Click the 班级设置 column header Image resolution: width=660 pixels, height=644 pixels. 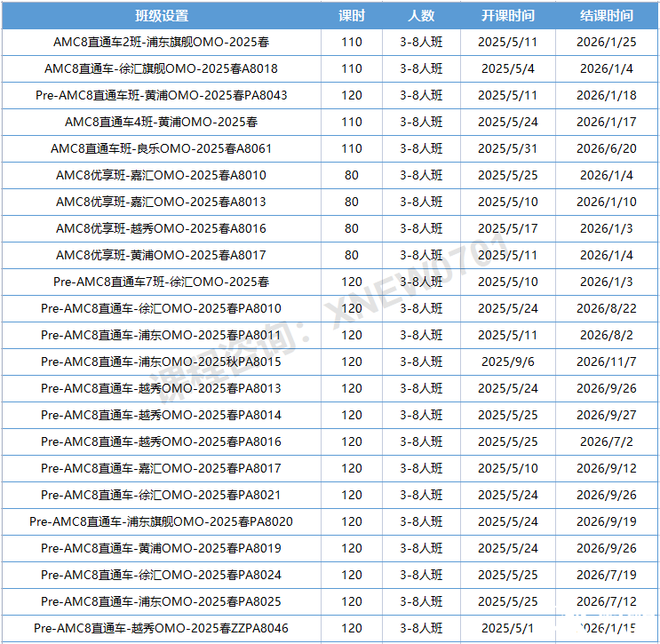pos(161,16)
